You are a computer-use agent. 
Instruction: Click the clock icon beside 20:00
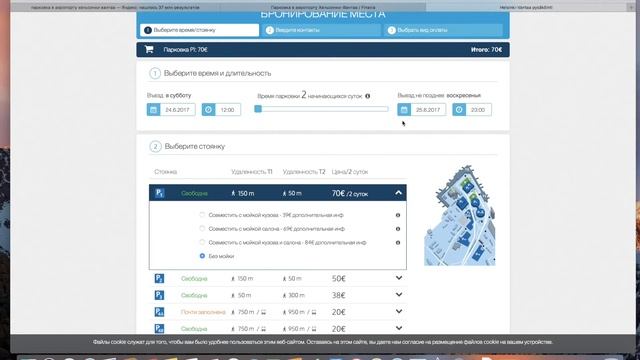[459, 110]
